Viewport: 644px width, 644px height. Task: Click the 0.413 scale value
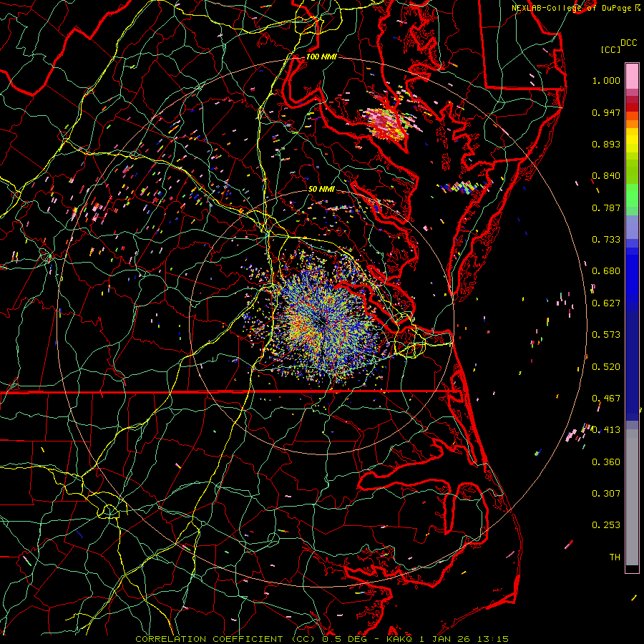(606, 430)
